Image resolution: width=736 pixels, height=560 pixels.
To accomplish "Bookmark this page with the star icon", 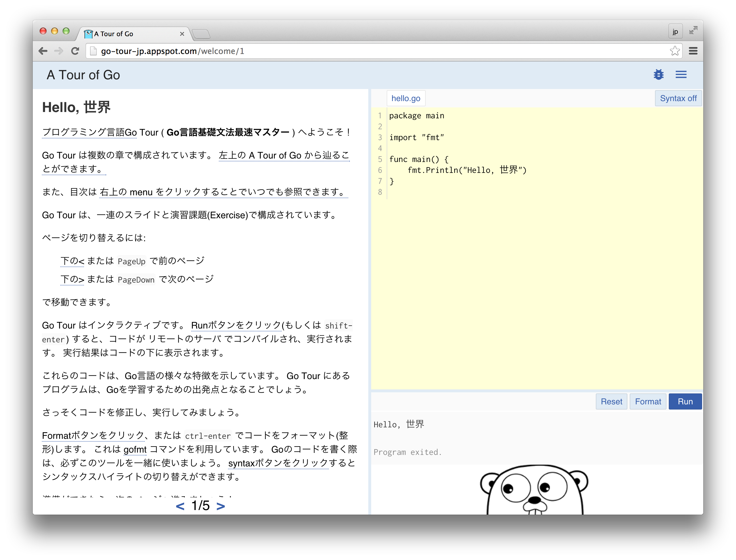I will point(675,51).
